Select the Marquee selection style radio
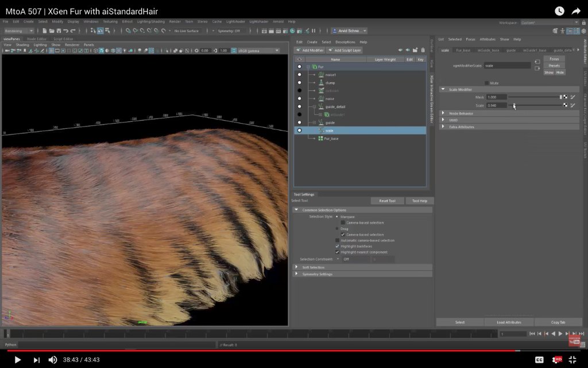The width and height of the screenshot is (588, 368). coord(336,217)
